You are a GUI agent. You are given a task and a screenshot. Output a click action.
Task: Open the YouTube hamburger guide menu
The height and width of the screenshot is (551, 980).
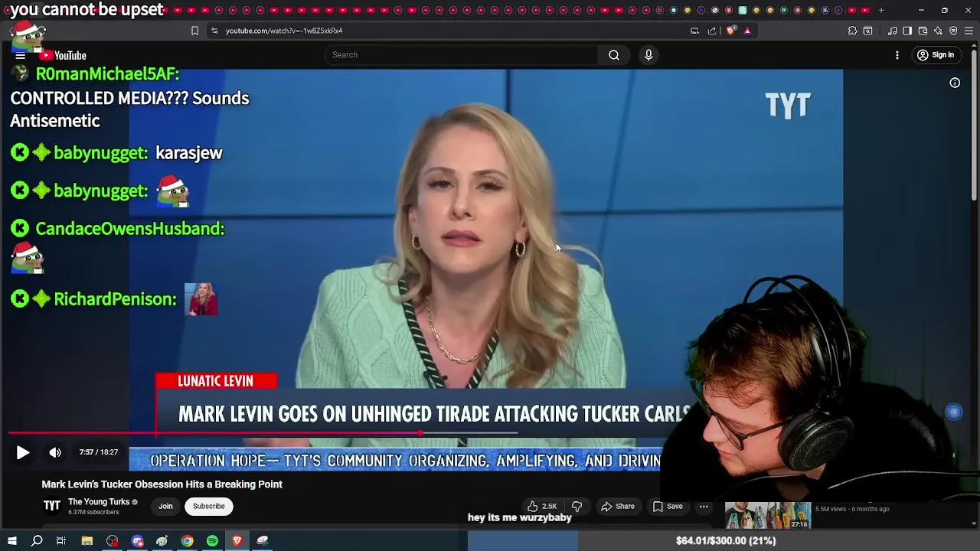pyautogui.click(x=21, y=55)
